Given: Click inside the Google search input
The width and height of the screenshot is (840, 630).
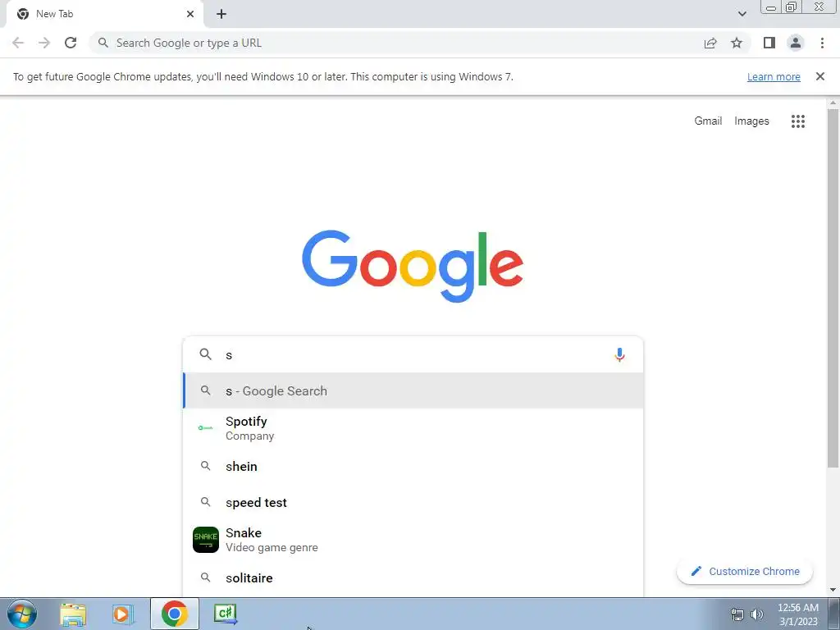Looking at the screenshot, I should pos(415,354).
